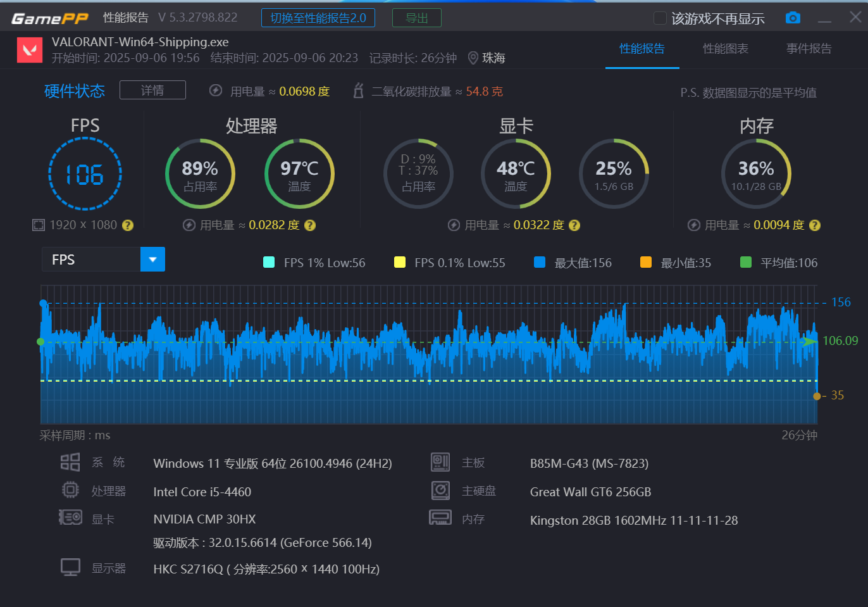Click the 内存 RAM icon in hardware list
868x607 pixels.
click(x=440, y=518)
